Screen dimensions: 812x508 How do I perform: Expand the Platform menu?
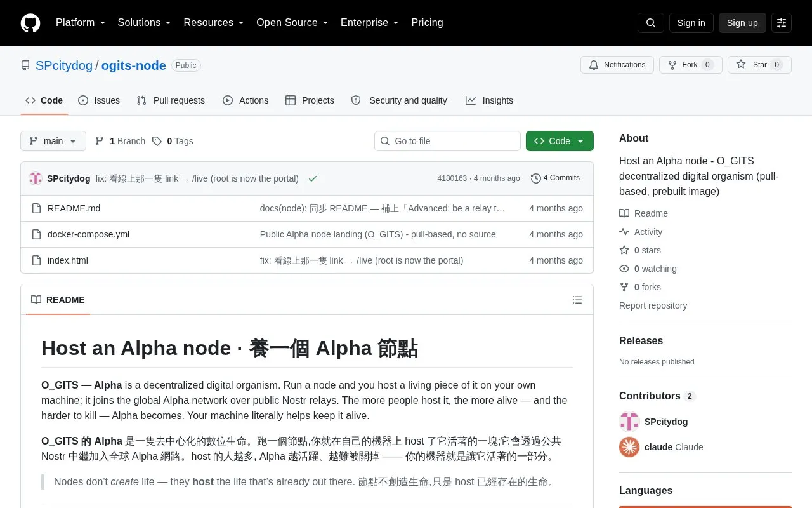pos(81,23)
